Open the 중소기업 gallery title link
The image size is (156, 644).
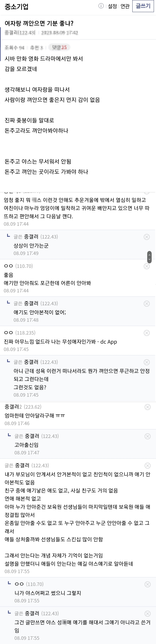(x=16, y=6)
